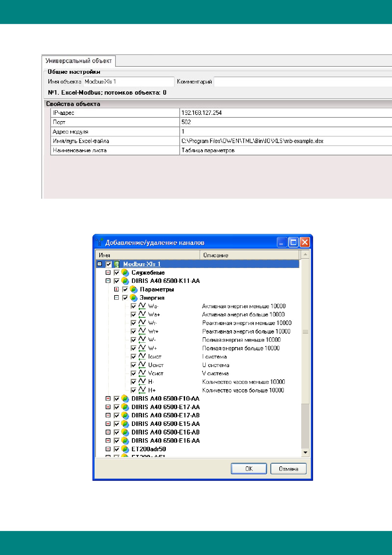Collapse the Энергия node
Image resolution: width=392 pixels, height=555 pixels.
coord(116,298)
